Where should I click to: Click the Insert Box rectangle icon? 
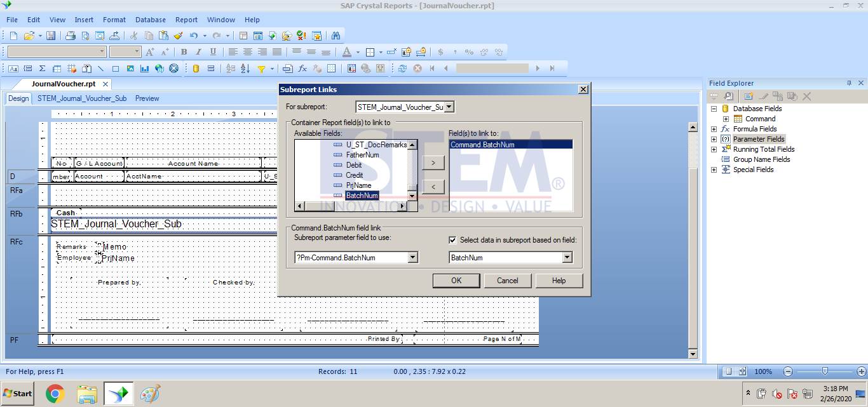pyautogui.click(x=116, y=69)
